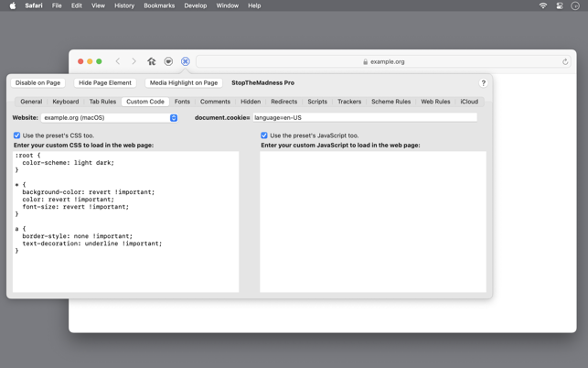
Task: Open the Help menu
Action: 254,5
